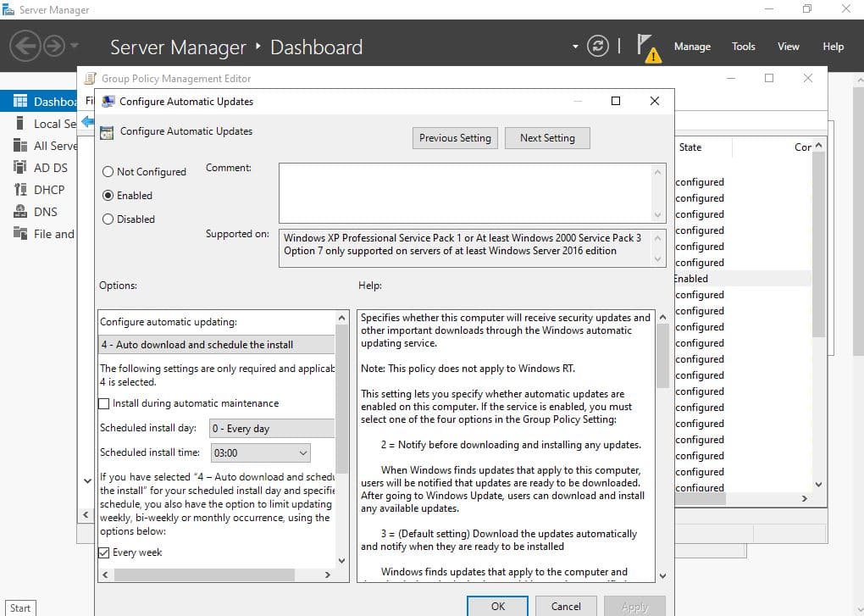864x616 pixels.
Task: Open the DHCP sidebar icon
Action: click(x=20, y=190)
